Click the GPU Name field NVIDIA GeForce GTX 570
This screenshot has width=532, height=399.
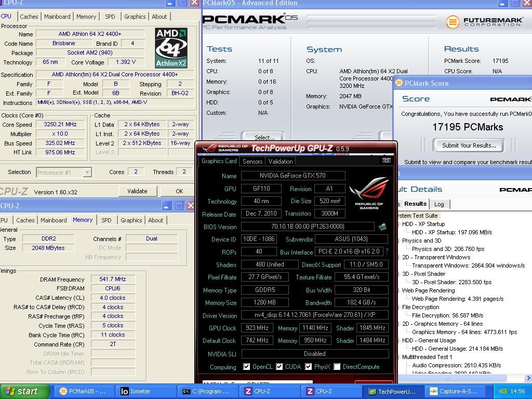(293, 176)
